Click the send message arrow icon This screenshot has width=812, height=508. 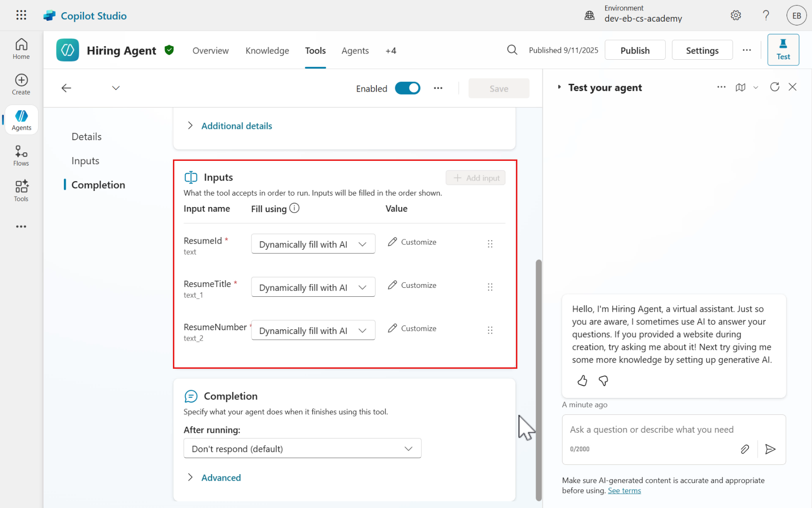pos(770,449)
